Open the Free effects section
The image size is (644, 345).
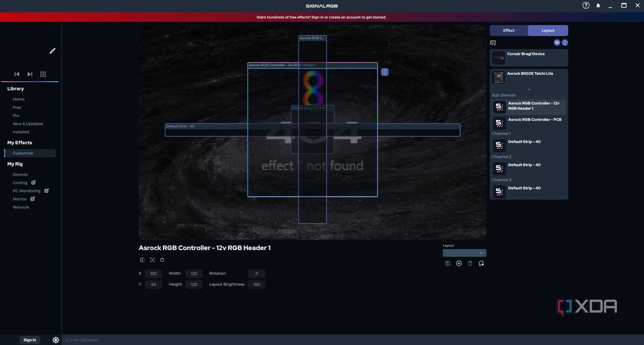[17, 107]
